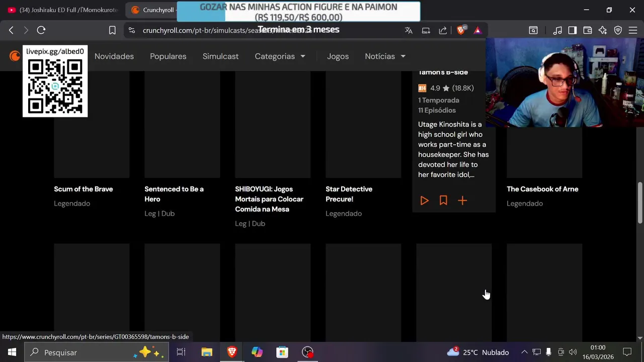Screen dimensions: 644x362
Task: Open Task View on taskbar
Action: coord(181,352)
